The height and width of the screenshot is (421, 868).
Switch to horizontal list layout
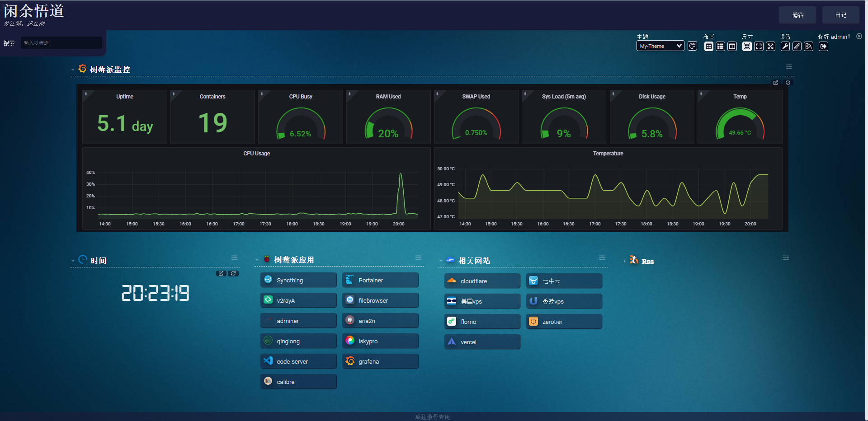[x=721, y=47]
